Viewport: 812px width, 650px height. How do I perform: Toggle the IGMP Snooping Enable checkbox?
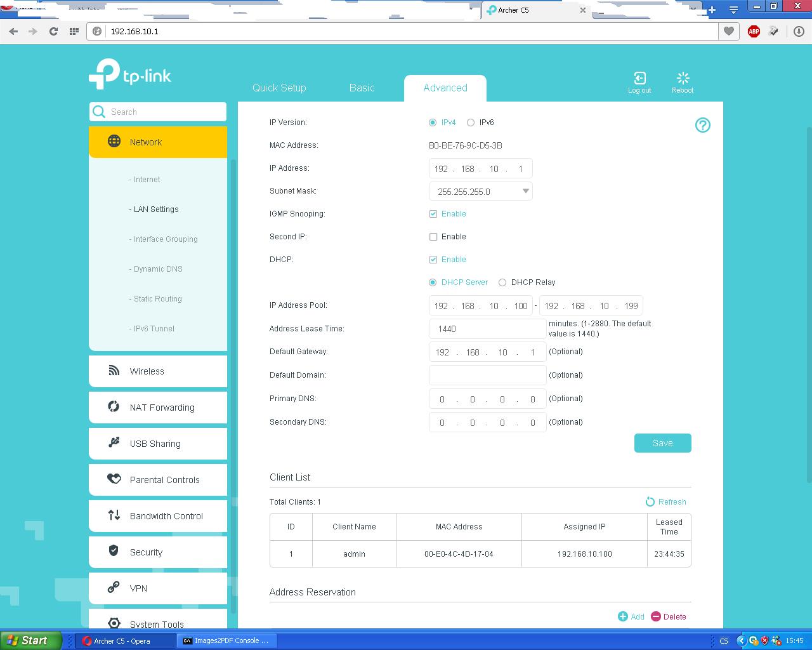[433, 214]
